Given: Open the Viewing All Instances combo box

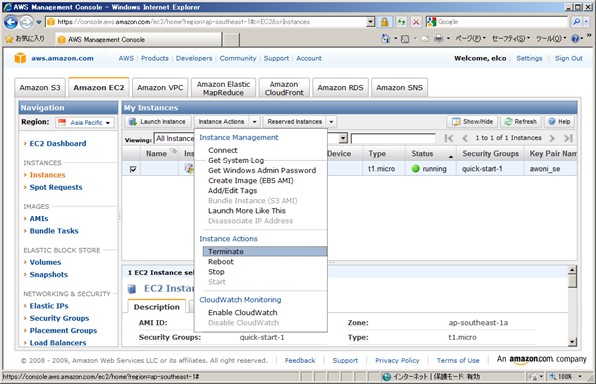Looking at the screenshot, I should (174, 138).
